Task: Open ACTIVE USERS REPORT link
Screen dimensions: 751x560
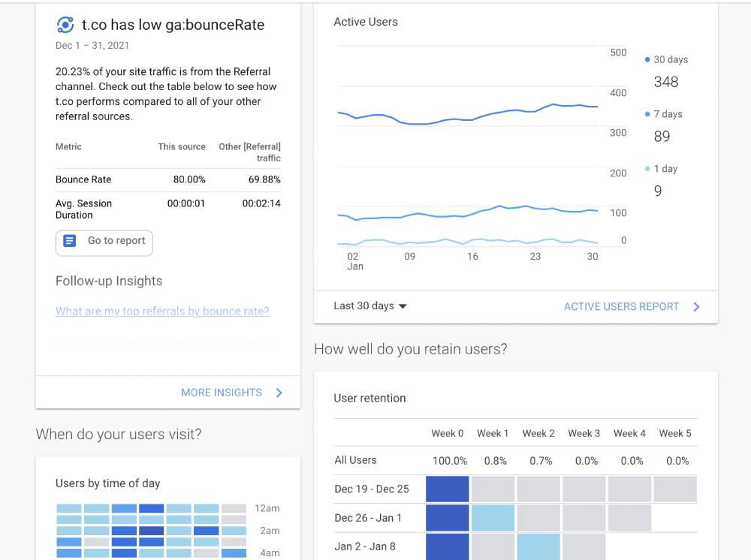Action: [621, 306]
